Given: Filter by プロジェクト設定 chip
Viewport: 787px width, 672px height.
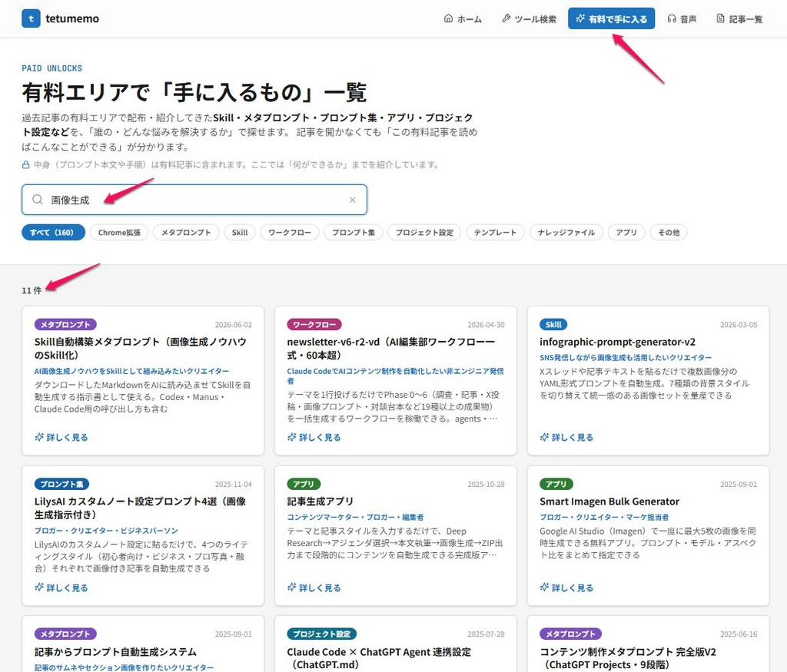Looking at the screenshot, I should 424,232.
